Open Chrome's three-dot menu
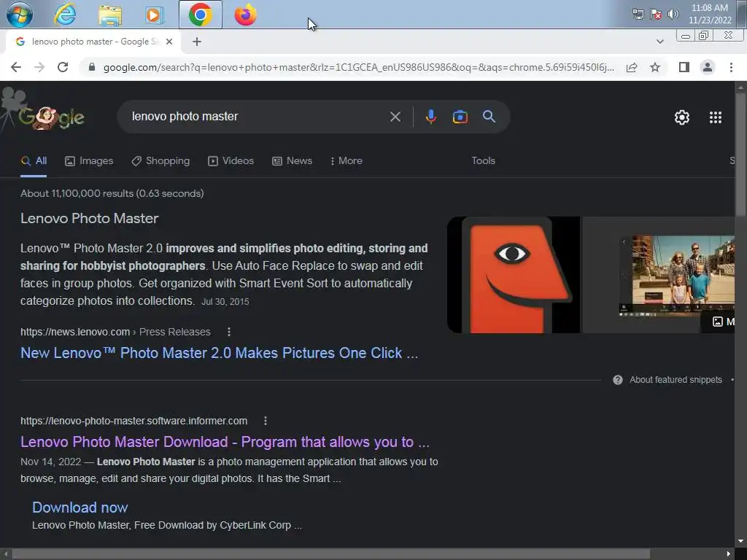 point(731,67)
